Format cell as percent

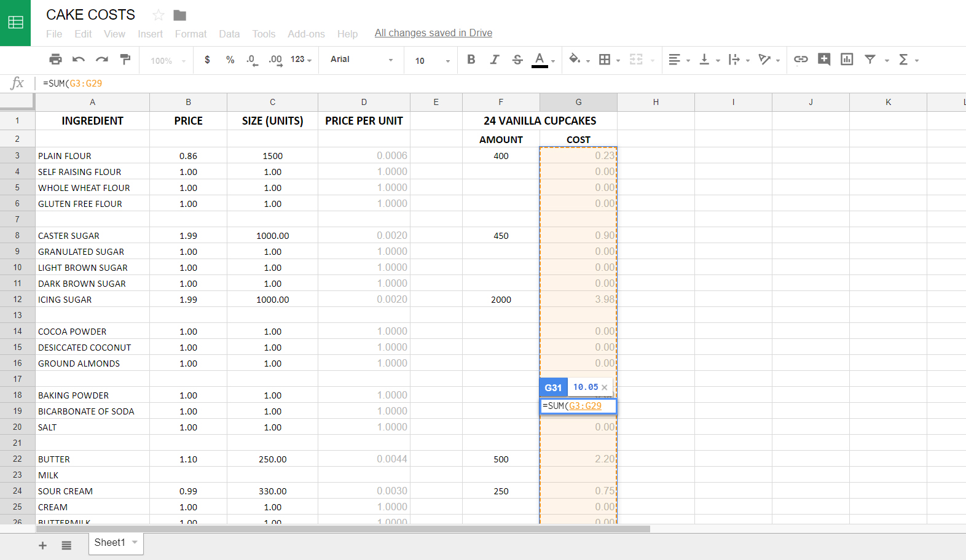point(230,60)
